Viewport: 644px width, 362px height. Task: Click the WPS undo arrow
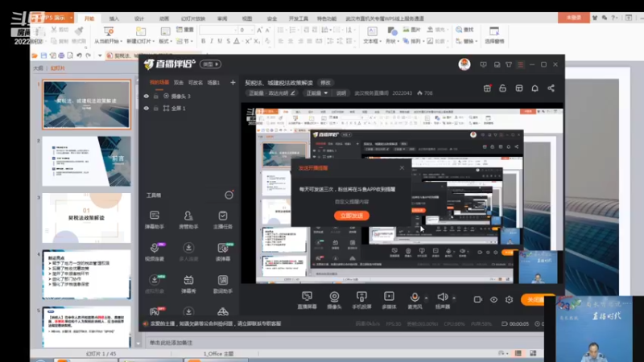tap(79, 56)
